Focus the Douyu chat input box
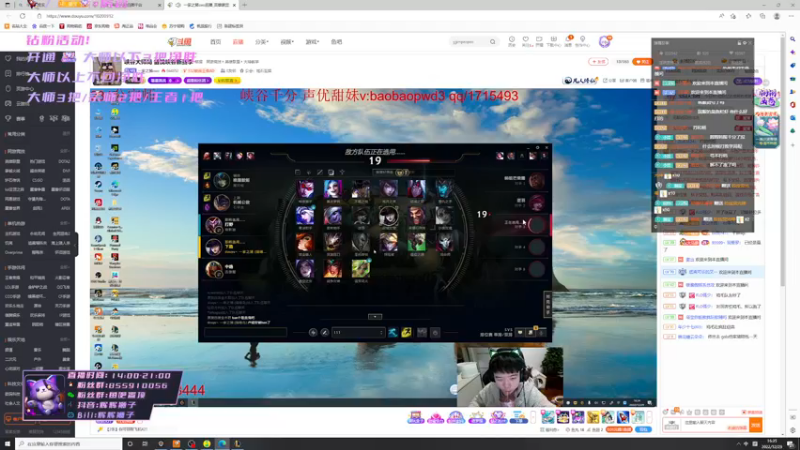 pyautogui.click(x=714, y=424)
